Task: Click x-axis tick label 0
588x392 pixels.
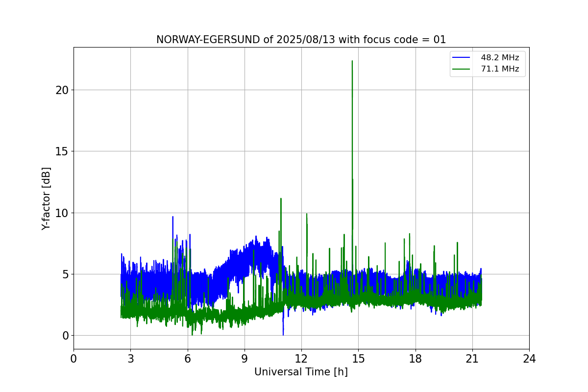Action: 73,359
